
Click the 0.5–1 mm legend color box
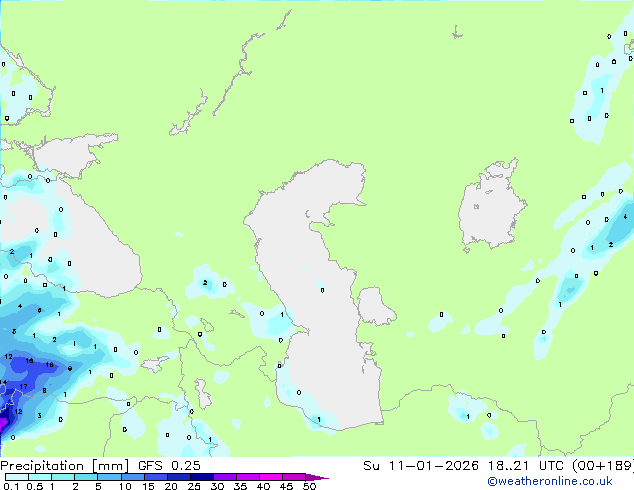(x=40, y=477)
